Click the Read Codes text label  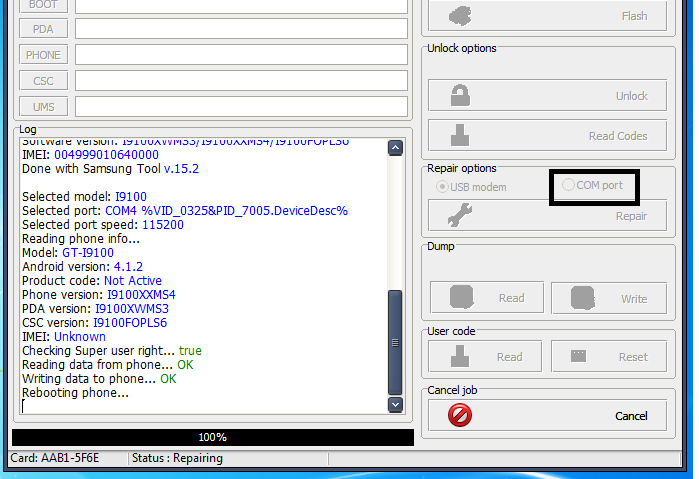(x=618, y=136)
